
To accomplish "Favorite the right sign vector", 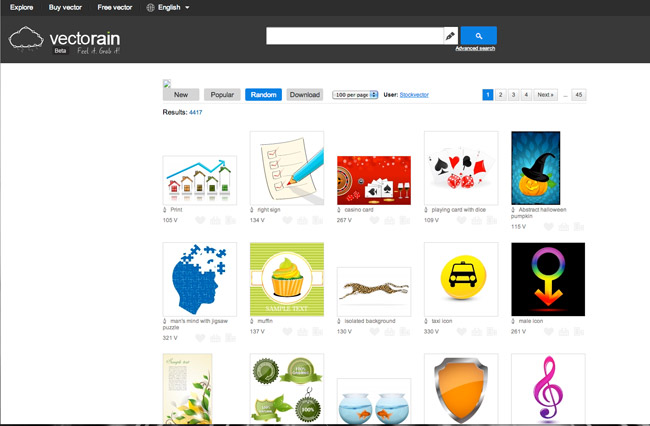I will 287,220.
